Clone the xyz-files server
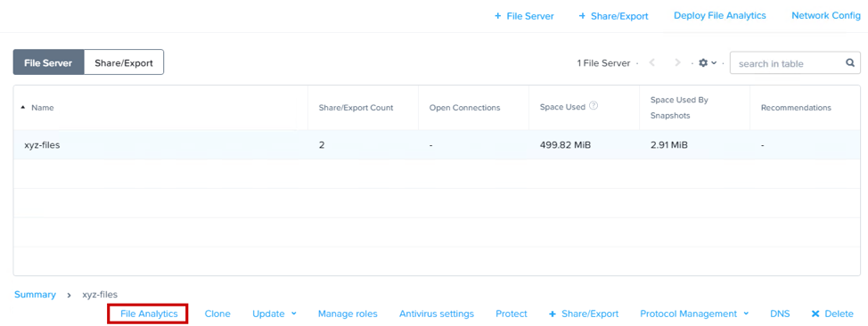This screenshot has height=326, width=868. (x=217, y=314)
